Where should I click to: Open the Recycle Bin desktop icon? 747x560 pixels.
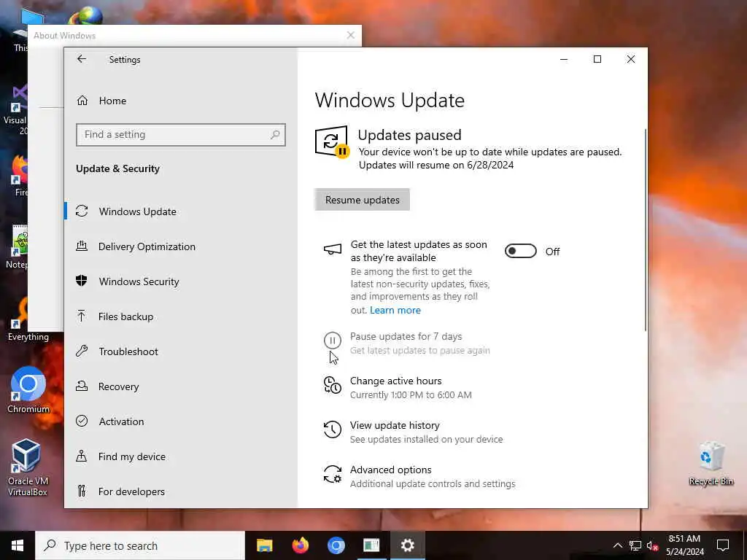tap(711, 463)
